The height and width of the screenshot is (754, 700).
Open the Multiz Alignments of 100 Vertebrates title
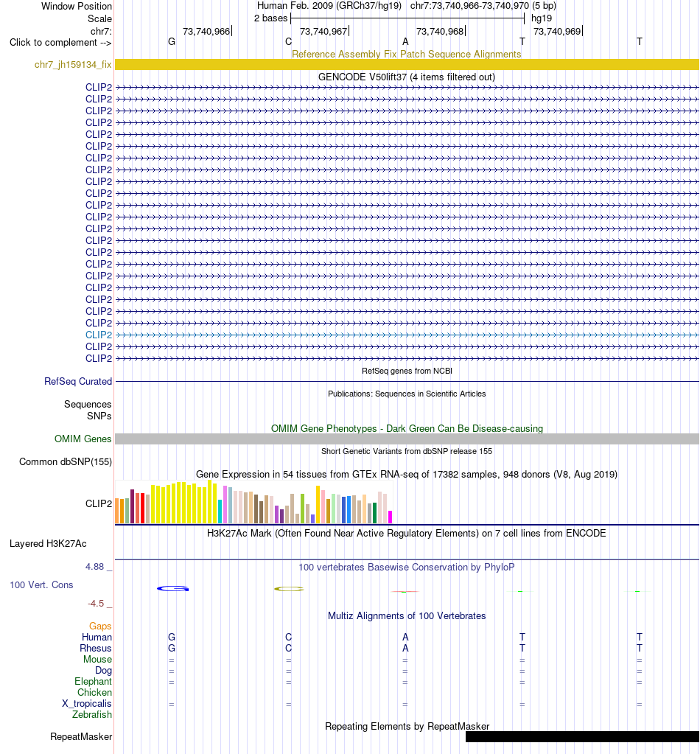tap(407, 616)
